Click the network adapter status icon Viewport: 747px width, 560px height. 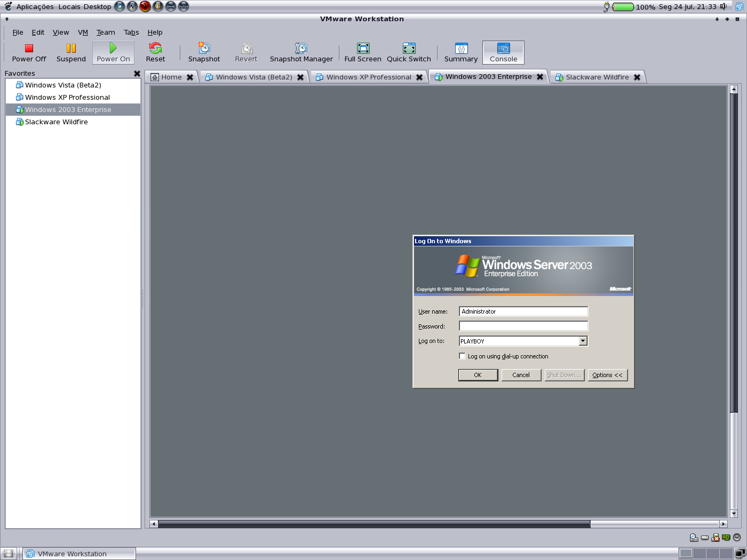click(726, 538)
